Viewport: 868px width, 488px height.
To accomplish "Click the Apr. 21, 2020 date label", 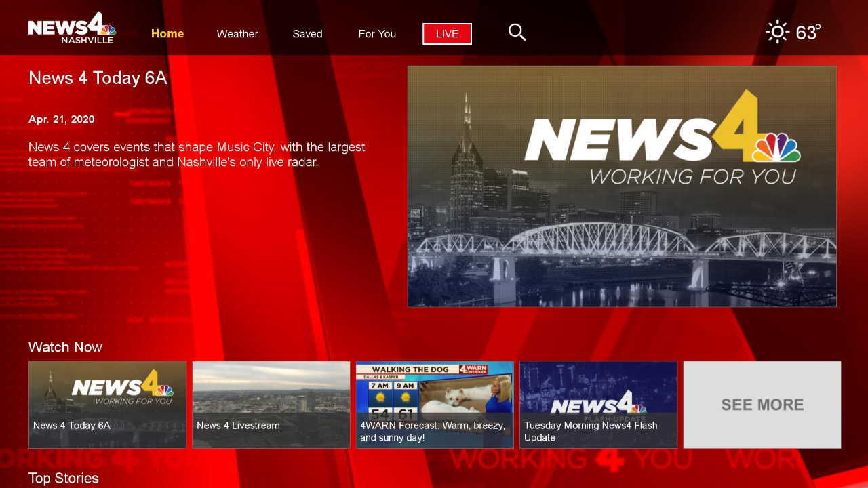I will [x=61, y=119].
